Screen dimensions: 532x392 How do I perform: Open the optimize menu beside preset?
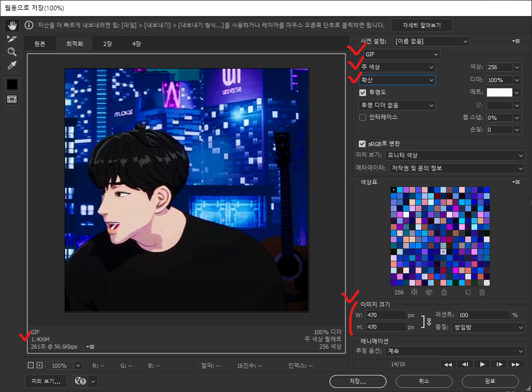click(516, 41)
